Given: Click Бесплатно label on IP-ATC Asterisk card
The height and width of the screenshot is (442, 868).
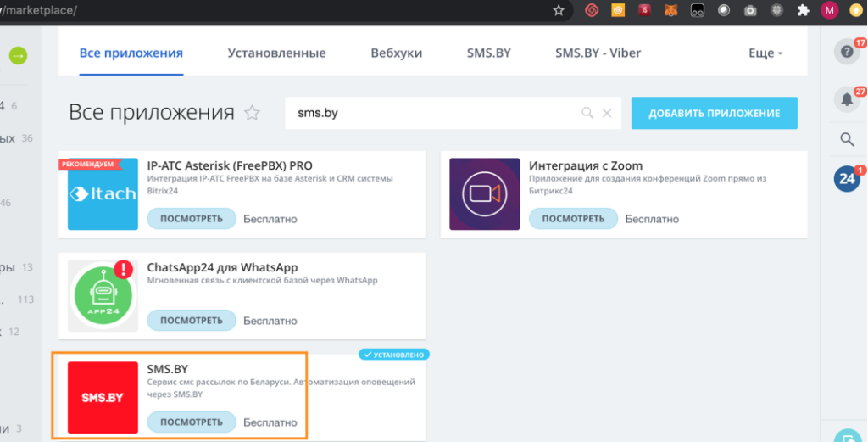Looking at the screenshot, I should coord(270,219).
